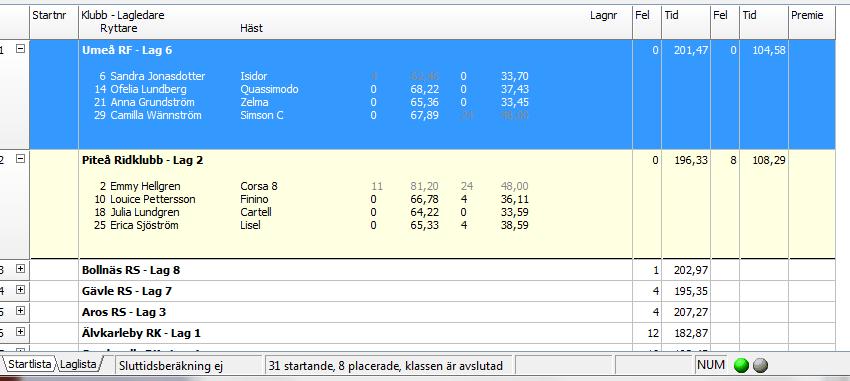Screen dimensions: 850x381
Task: Expand the Bollnäs RS - Lag 8 row
Action: point(20,269)
